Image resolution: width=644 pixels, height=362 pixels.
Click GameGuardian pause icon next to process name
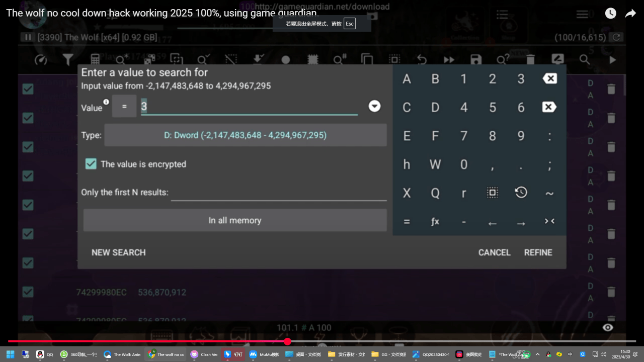click(x=28, y=37)
